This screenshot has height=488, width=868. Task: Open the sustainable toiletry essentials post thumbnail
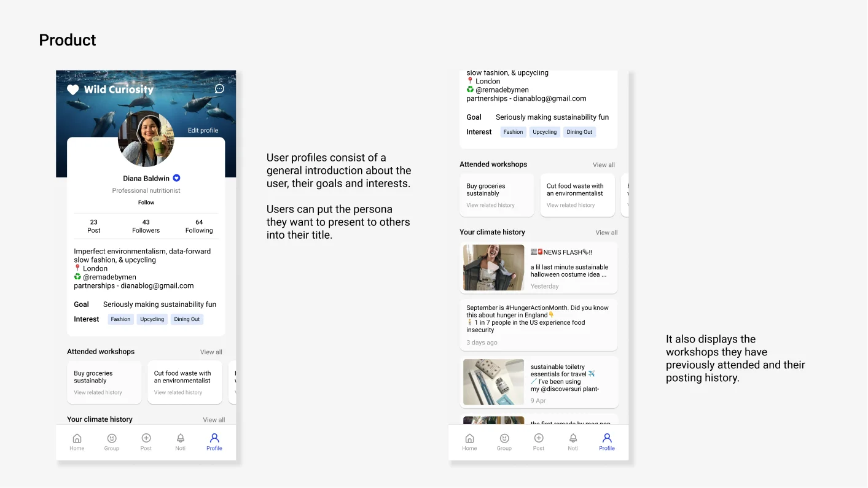pos(493,382)
